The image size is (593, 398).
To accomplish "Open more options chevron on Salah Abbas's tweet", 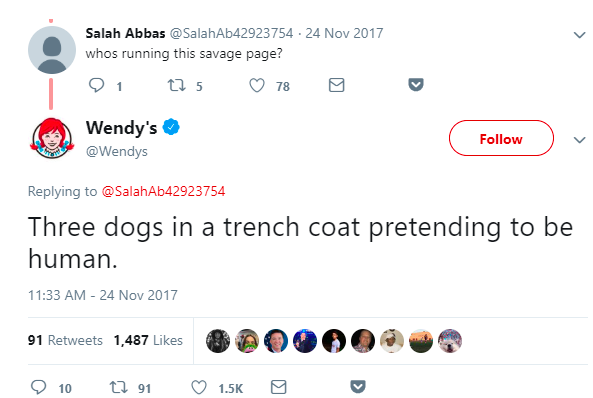I will 579,35.
